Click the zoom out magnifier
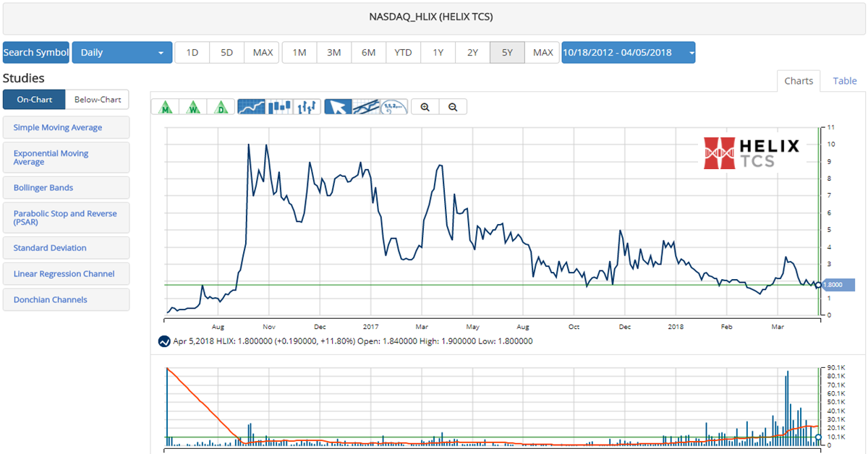 click(453, 107)
